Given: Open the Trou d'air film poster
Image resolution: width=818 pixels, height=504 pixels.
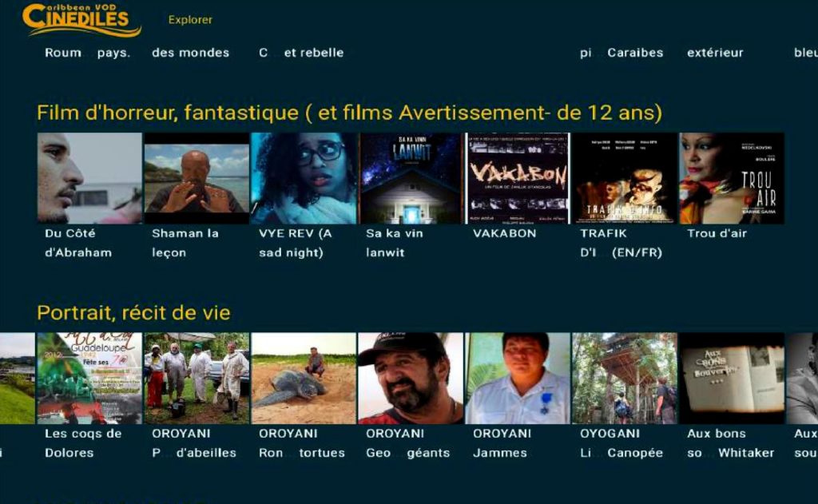Looking at the screenshot, I should (732, 178).
